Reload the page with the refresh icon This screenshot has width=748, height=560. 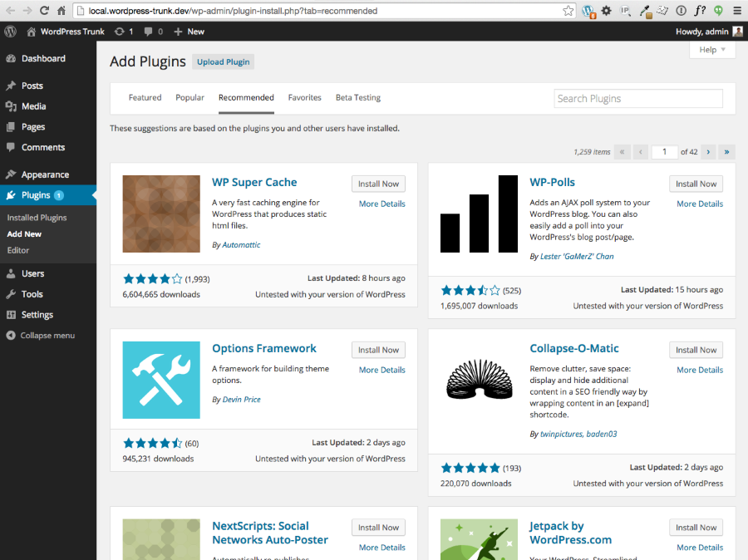(x=44, y=11)
